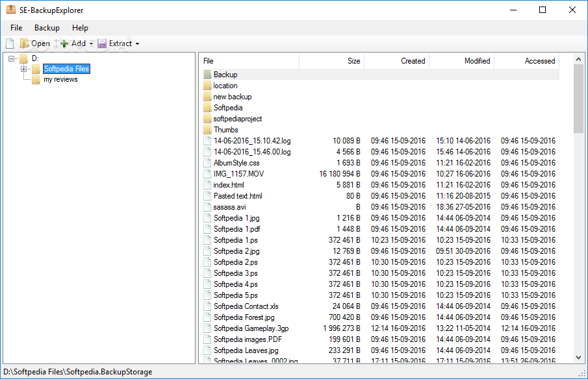Select the Softpedia Gameplay.3gp file name
Image resolution: width=588 pixels, height=379 pixels.
click(251, 328)
